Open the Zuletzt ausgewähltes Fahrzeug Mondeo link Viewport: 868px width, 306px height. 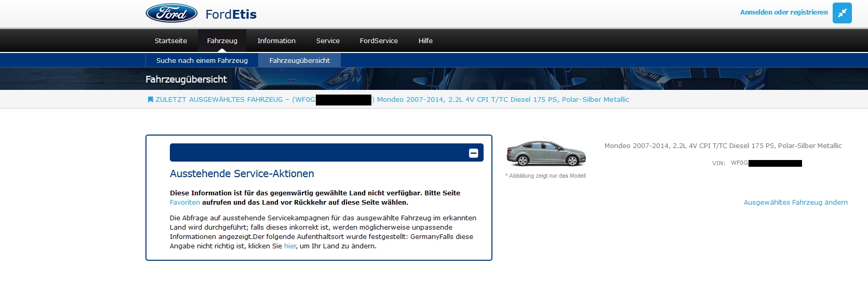[502, 100]
